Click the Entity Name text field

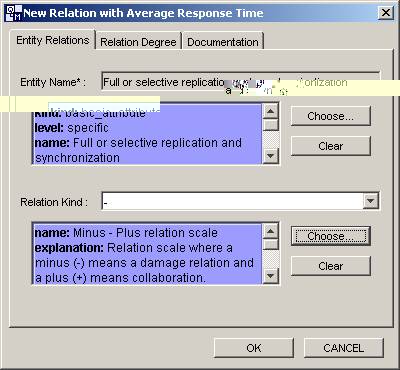[240, 81]
